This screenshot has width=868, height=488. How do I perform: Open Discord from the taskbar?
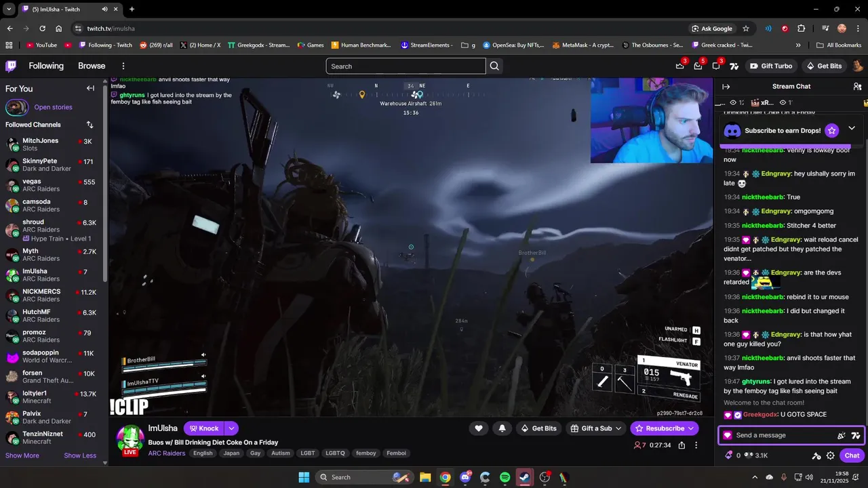[465, 477]
